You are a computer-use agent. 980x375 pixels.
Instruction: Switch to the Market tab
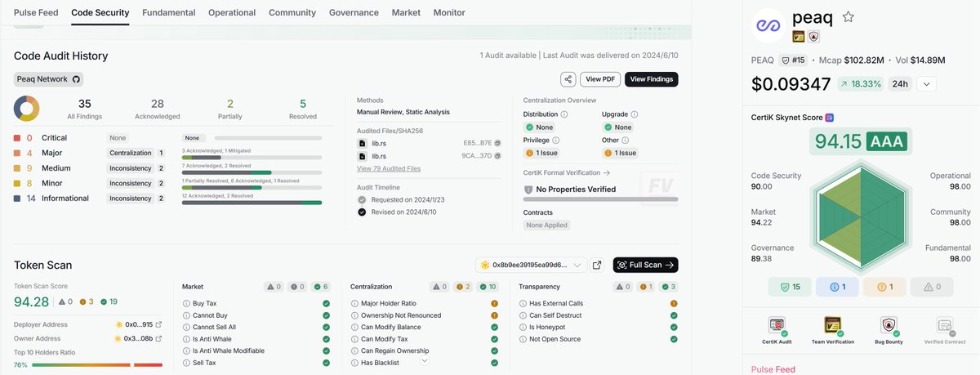click(406, 13)
